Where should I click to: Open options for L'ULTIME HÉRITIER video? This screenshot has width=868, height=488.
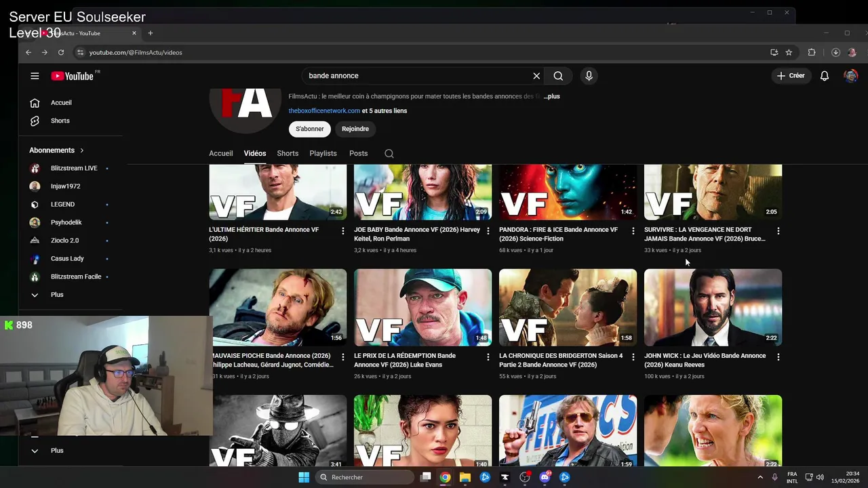click(x=342, y=231)
